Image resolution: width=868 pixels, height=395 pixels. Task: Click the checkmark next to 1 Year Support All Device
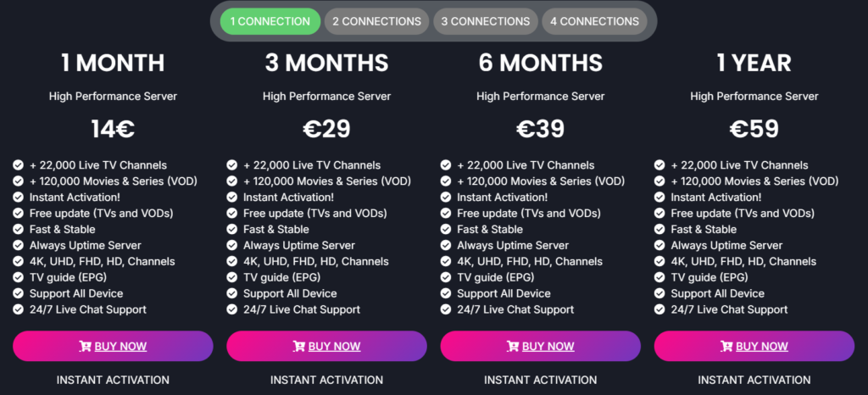[659, 293]
